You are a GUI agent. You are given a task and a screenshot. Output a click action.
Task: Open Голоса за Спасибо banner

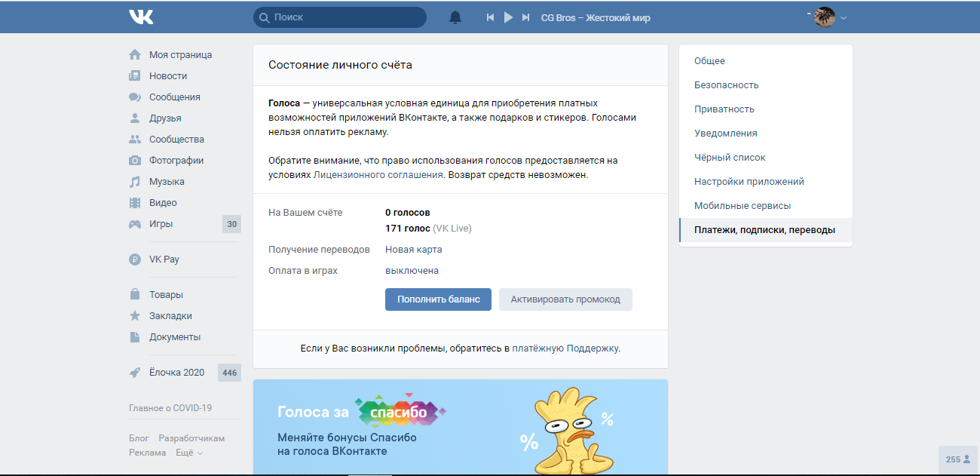pos(461,427)
